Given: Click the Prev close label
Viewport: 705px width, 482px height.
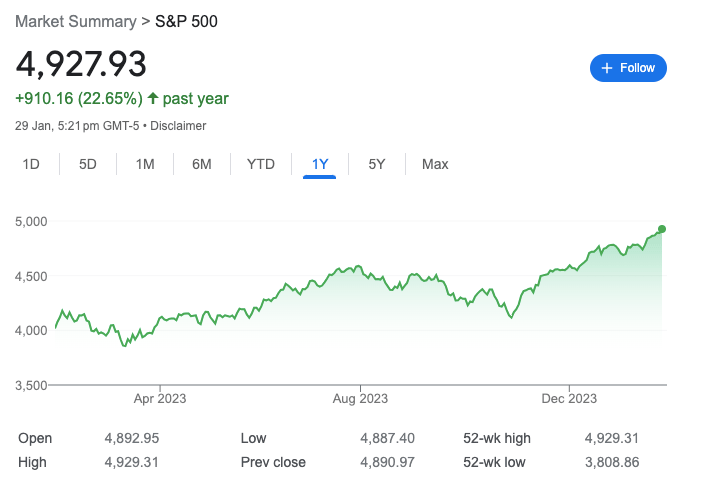Looking at the screenshot, I should (273, 462).
